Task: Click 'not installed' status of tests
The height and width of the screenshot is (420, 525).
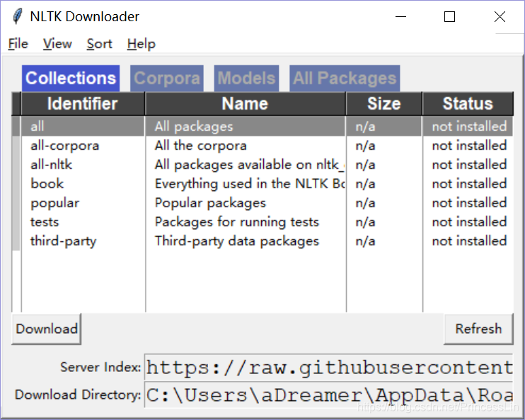Action: coord(469,222)
